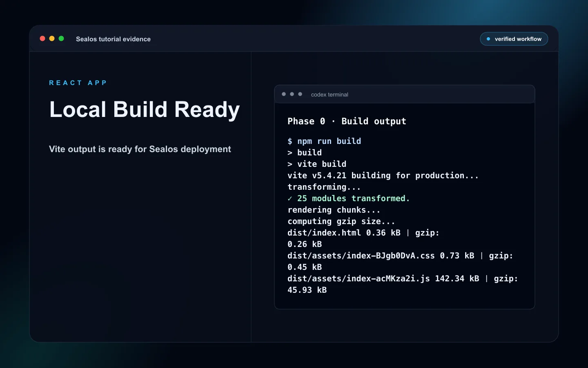Click the 'rendering chunks...' line
The image size is (588, 368).
point(334,210)
